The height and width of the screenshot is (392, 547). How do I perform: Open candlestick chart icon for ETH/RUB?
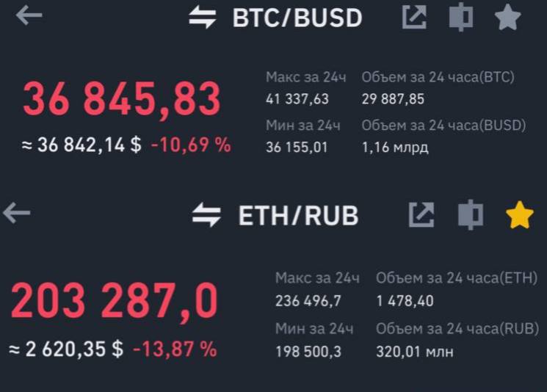tap(471, 214)
